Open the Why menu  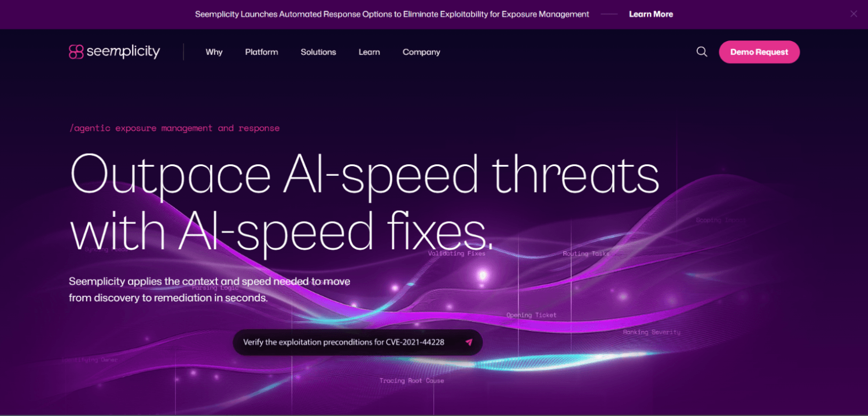pyautogui.click(x=214, y=52)
